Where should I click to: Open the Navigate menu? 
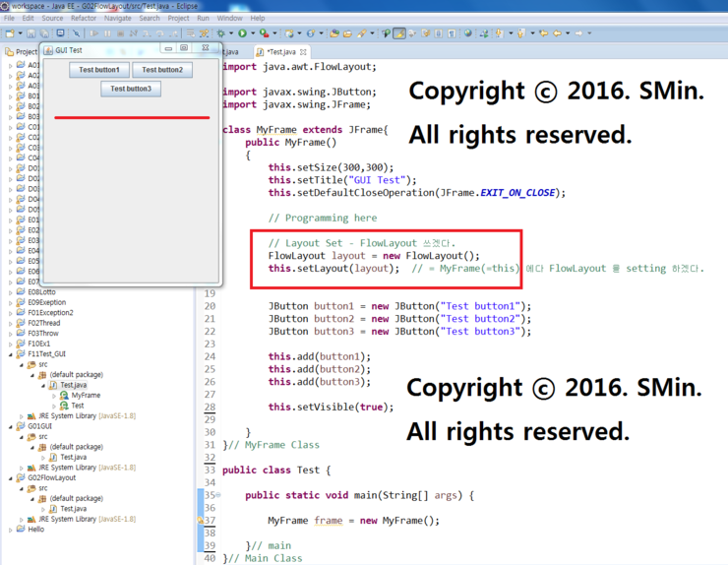117,18
